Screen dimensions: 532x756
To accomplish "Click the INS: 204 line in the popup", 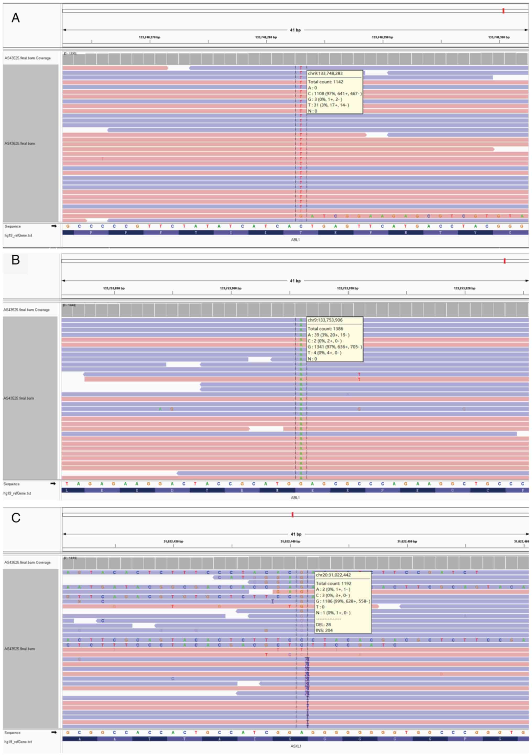I will pos(324,630).
